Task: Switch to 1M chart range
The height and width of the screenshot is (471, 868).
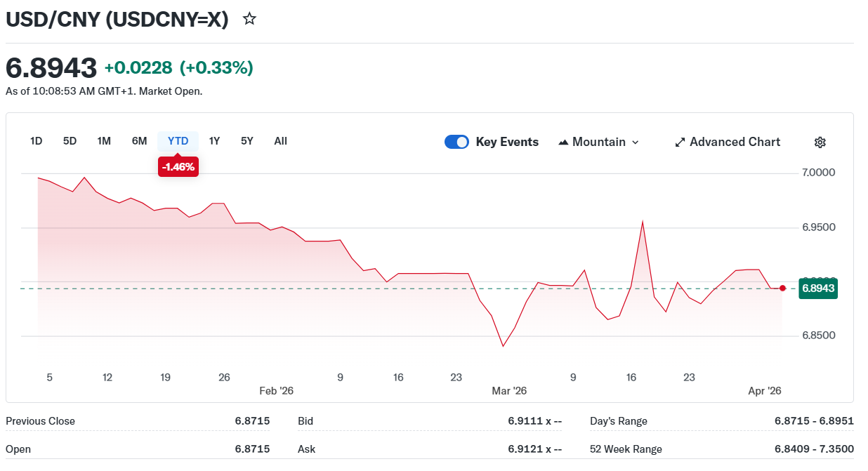Action: pyautogui.click(x=104, y=141)
